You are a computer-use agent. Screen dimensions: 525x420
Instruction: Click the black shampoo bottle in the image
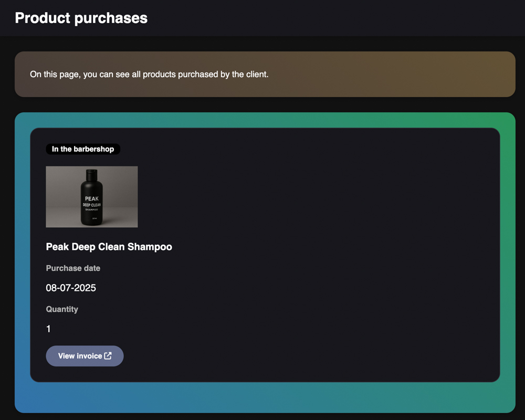pyautogui.click(x=91, y=210)
